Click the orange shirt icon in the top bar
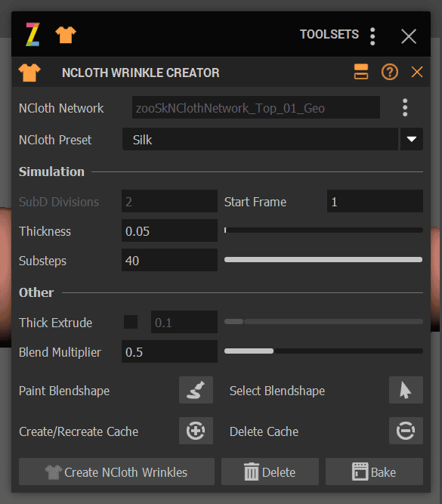 (66, 35)
